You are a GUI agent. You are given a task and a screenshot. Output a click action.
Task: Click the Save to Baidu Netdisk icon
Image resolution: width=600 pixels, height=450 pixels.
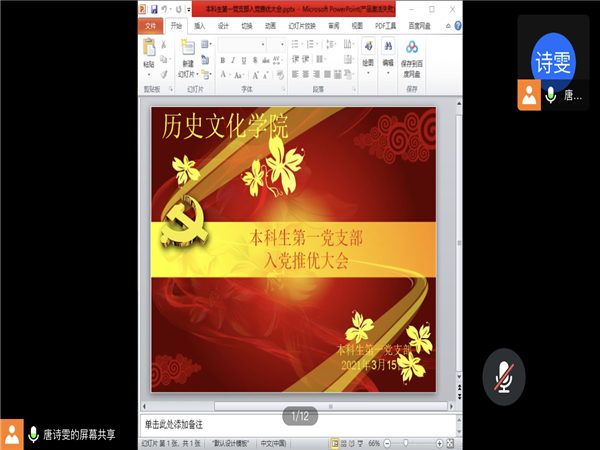click(412, 50)
